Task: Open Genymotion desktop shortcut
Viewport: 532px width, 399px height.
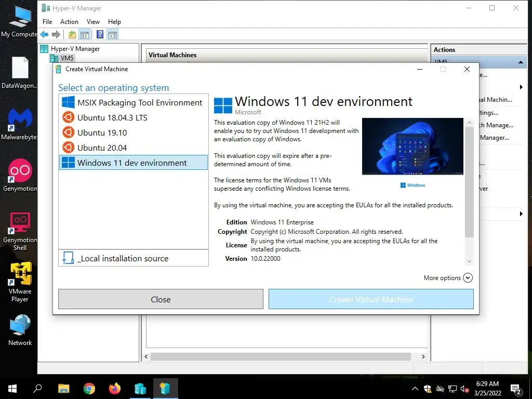Action: [x=19, y=176]
